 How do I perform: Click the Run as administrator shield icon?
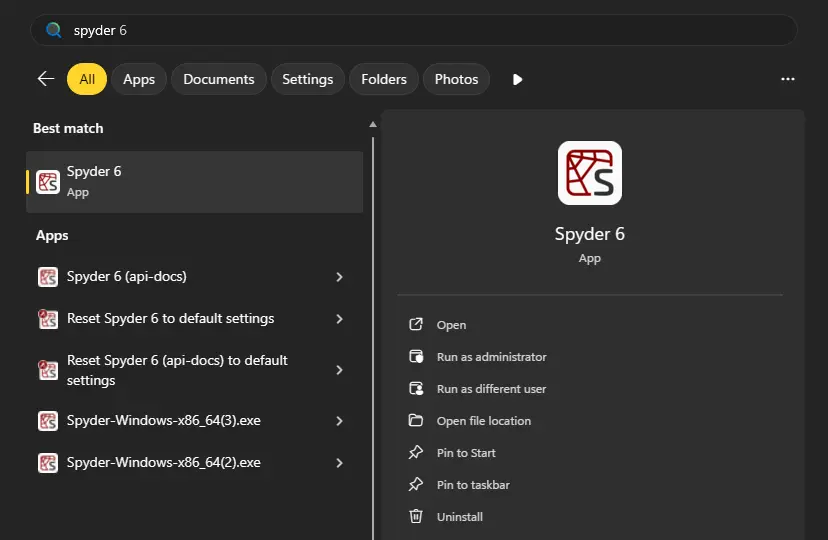coord(416,356)
